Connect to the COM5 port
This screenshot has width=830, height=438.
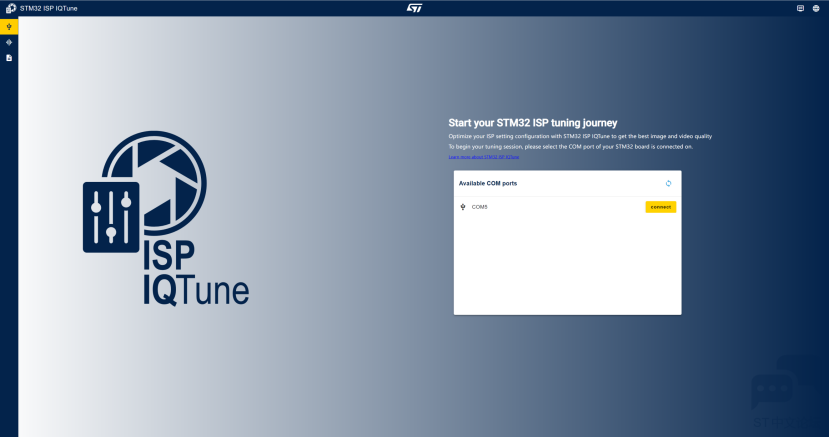[661, 207]
